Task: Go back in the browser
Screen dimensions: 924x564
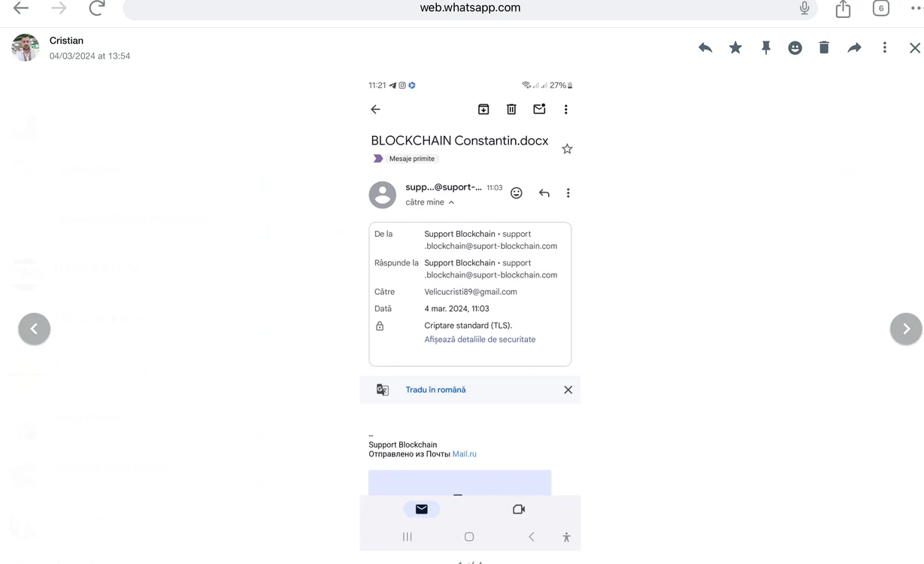Action: pos(21,8)
